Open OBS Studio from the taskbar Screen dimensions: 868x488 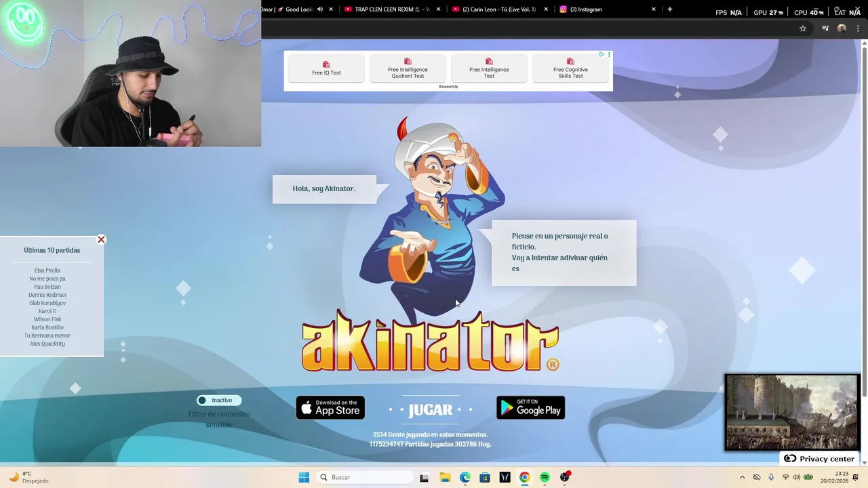pos(565,477)
